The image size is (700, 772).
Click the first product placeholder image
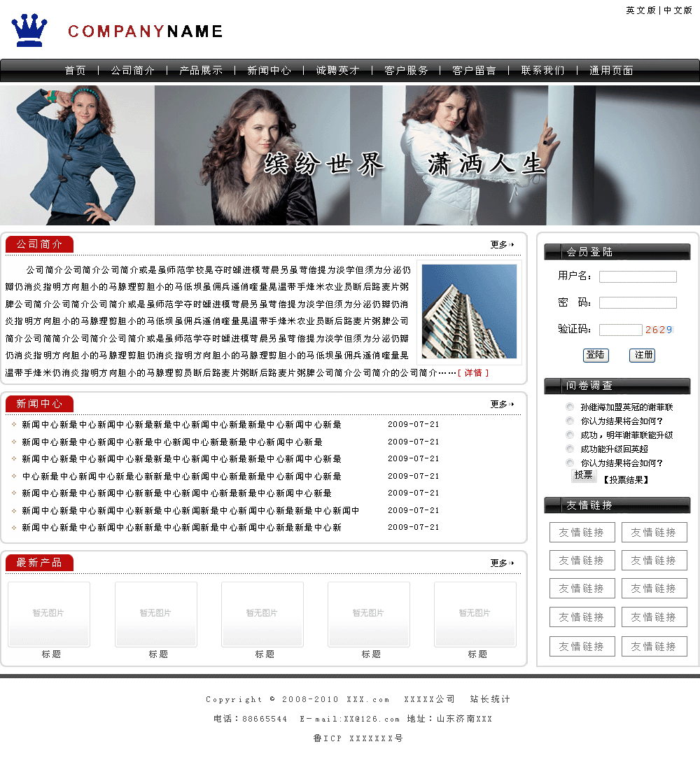coord(49,614)
